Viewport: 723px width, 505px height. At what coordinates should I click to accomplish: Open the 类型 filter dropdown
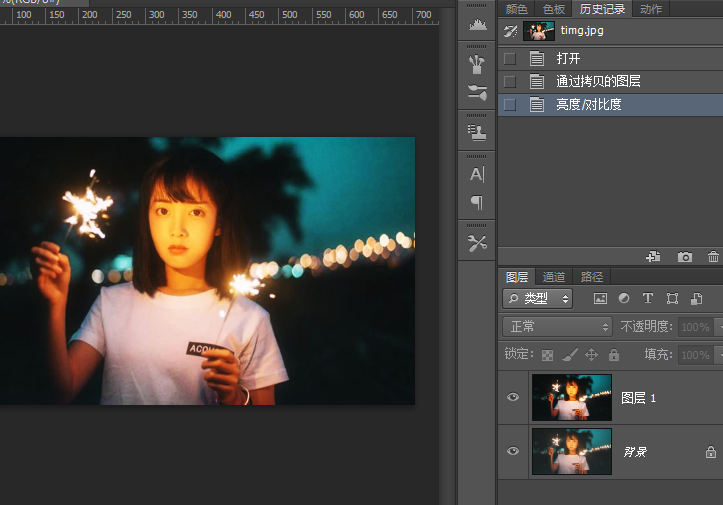click(x=538, y=298)
